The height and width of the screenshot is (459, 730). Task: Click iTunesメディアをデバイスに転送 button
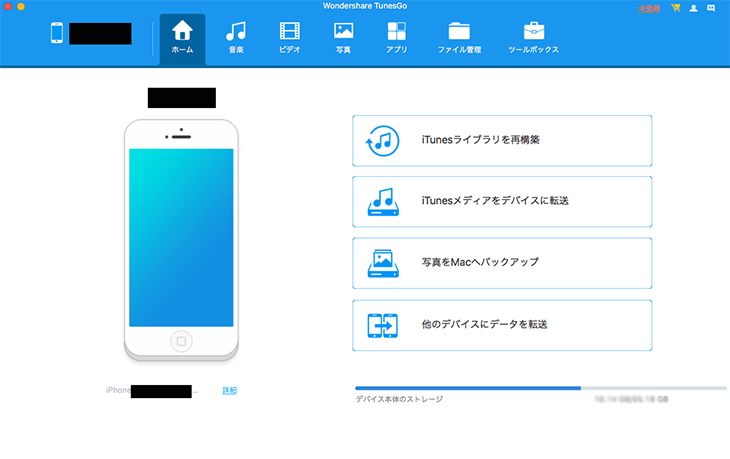[502, 202]
